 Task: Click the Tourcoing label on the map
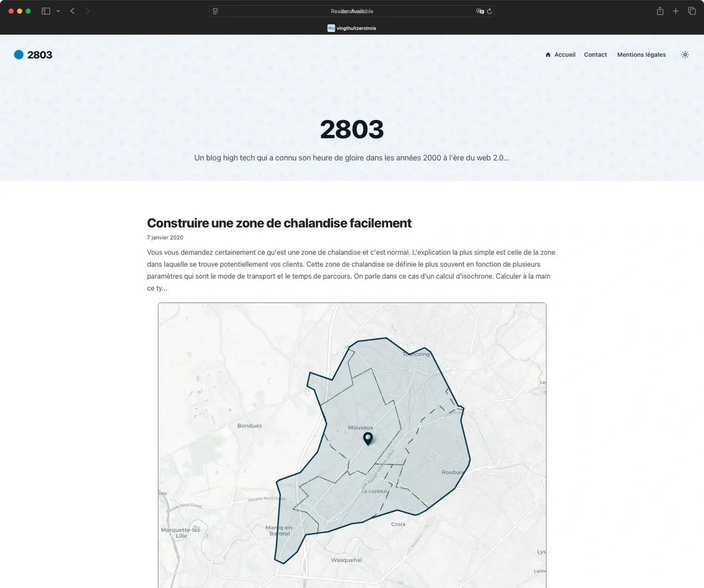pos(416,354)
